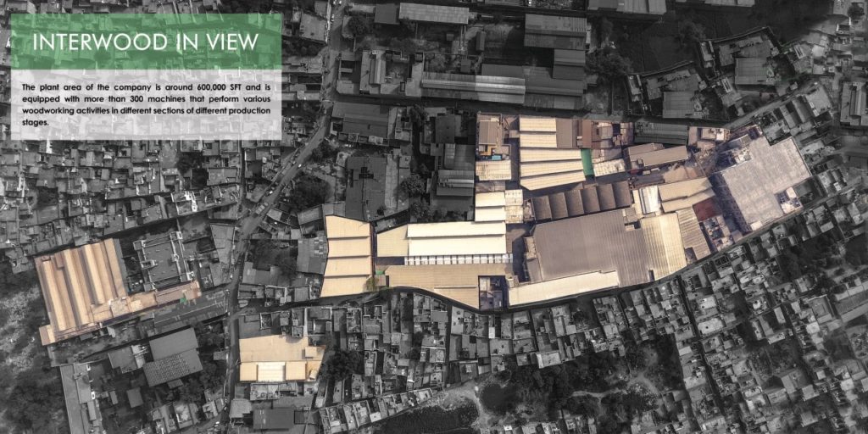Click the large pinkish-gray roof at far right
This screenshot has width=868, height=434.
pyautogui.click(x=761, y=181)
